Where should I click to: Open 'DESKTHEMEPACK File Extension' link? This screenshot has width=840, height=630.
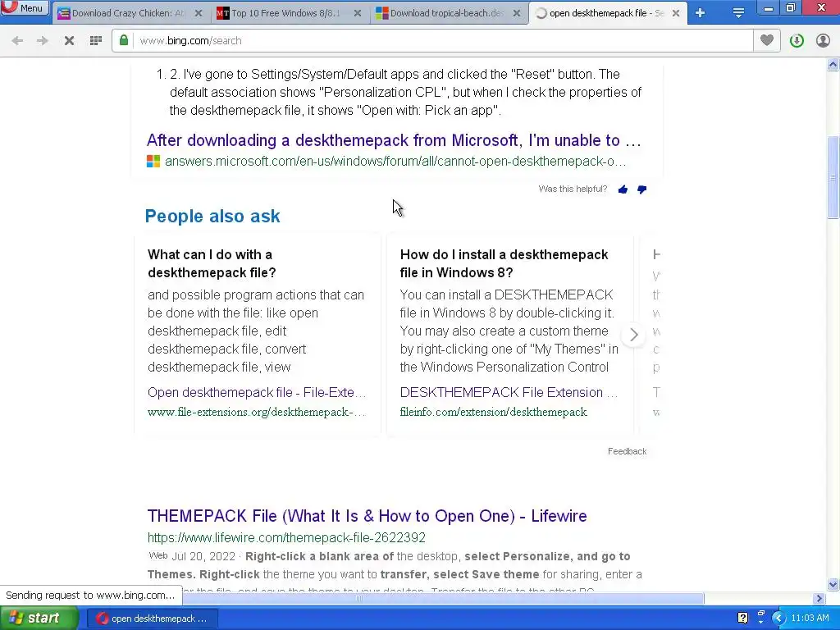(509, 393)
